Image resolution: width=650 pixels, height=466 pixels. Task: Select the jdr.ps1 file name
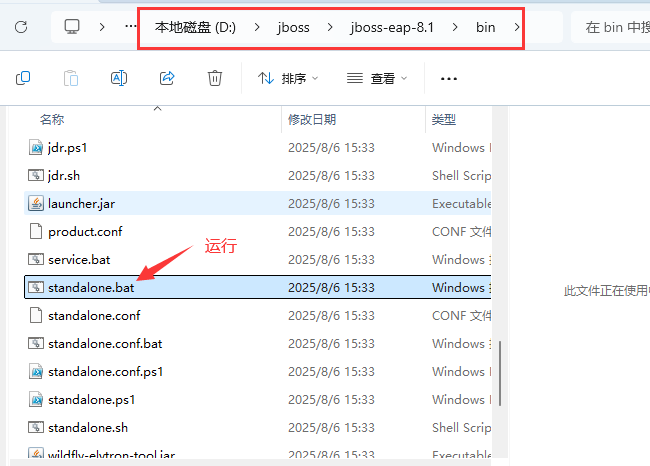pyautogui.click(x=67, y=148)
